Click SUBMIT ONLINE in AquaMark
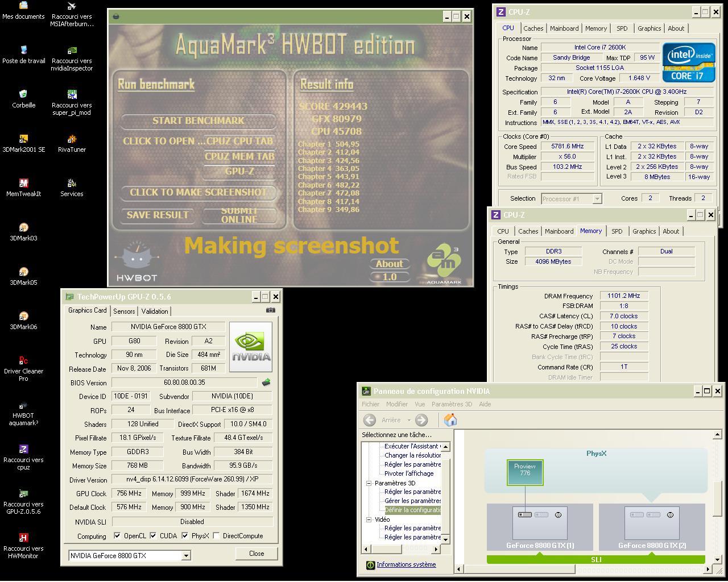Screen dimensions: 728x582 pyautogui.click(x=239, y=215)
